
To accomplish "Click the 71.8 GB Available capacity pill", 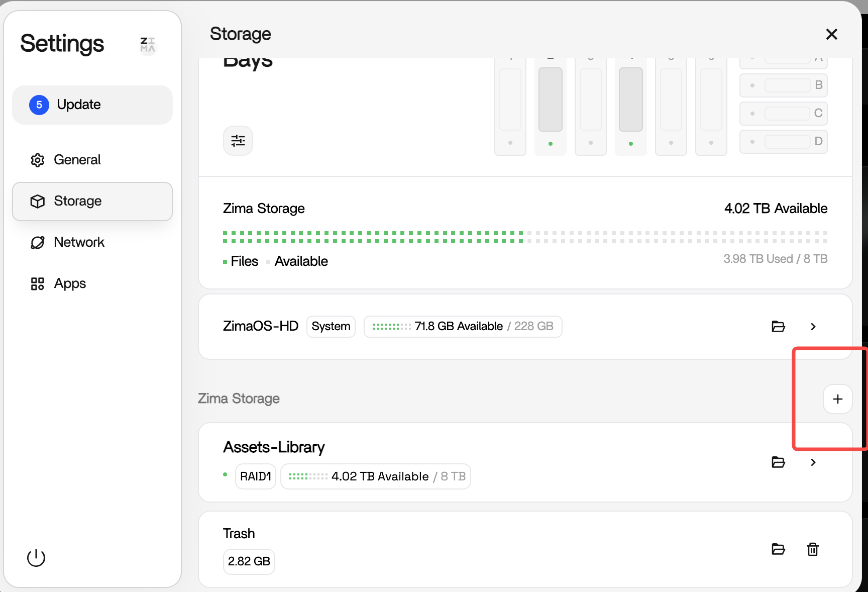I will 462,327.
